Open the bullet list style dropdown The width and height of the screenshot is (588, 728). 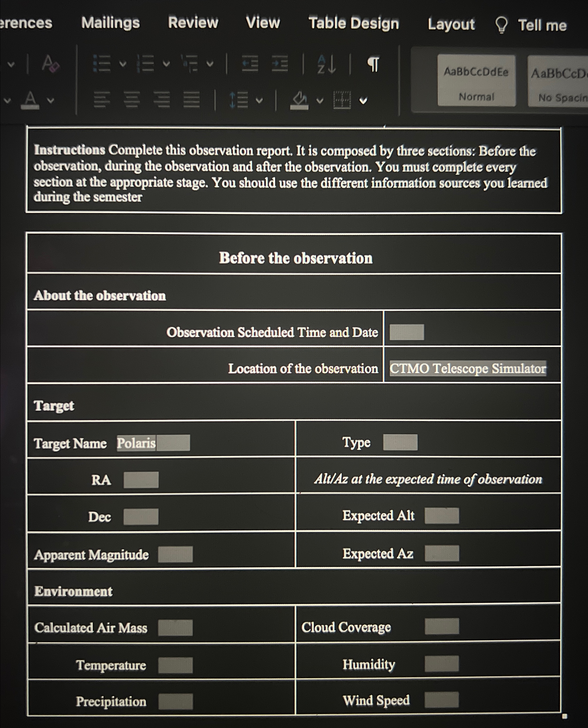click(123, 64)
